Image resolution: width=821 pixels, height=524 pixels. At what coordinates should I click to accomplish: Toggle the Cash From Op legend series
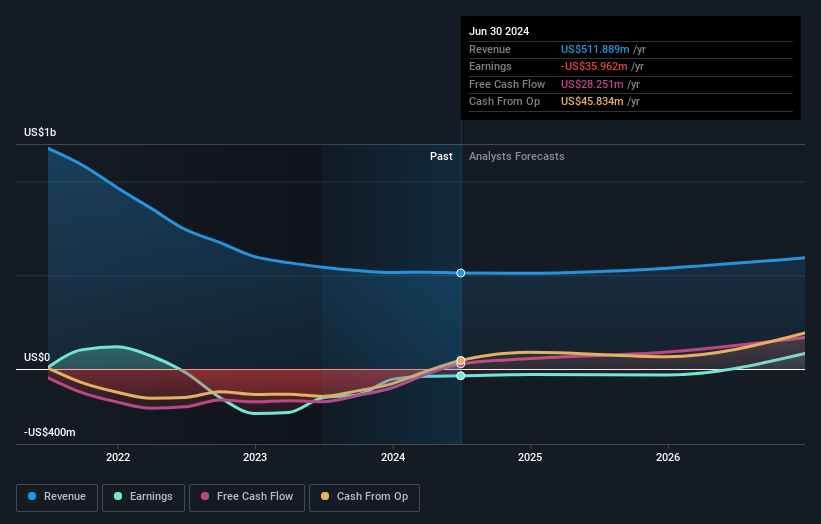click(364, 497)
